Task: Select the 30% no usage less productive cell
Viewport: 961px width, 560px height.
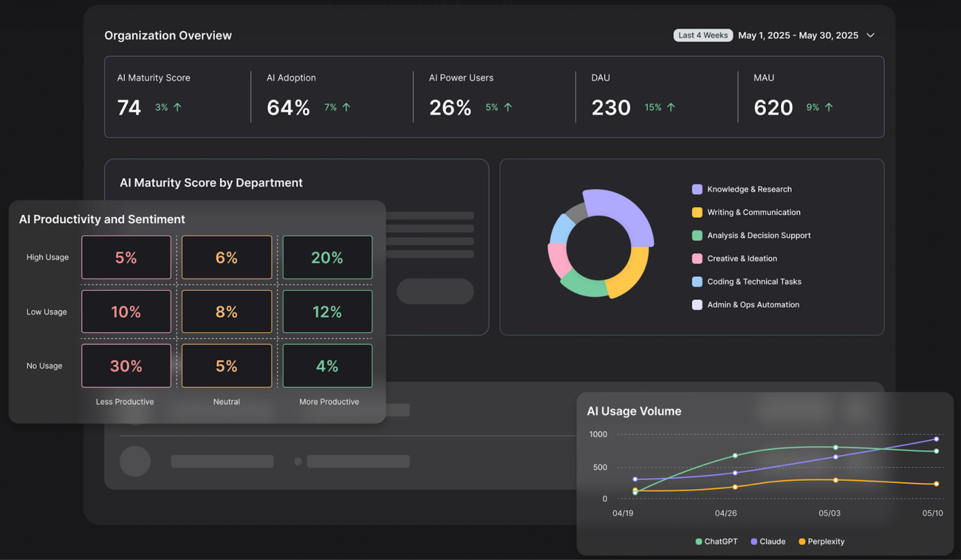Action: coord(126,366)
